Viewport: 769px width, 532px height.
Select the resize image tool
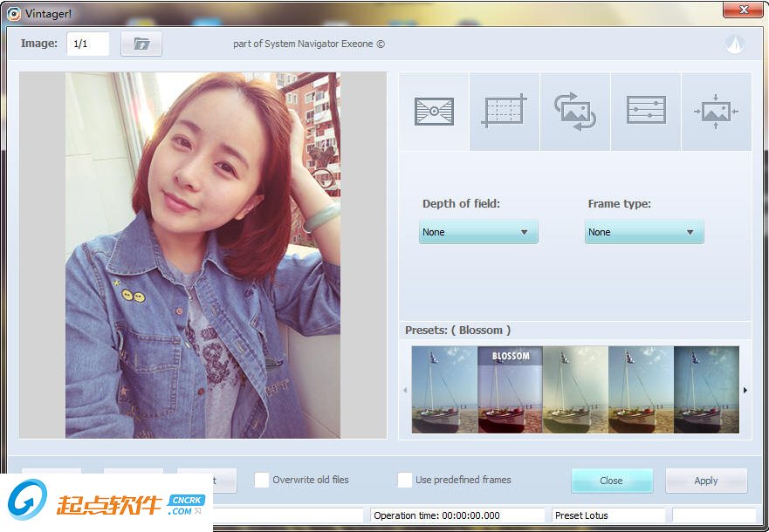click(716, 111)
